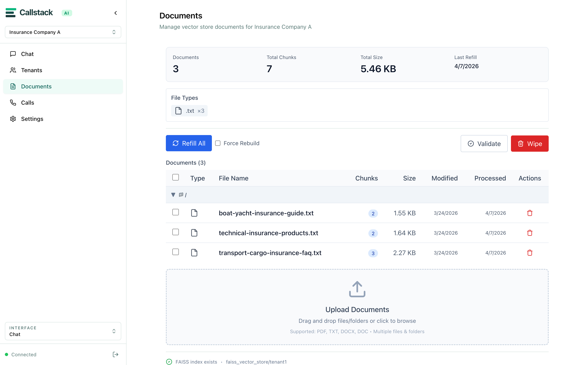
Task: Delete boat-yacht-insurance-guide.txt with trash icon
Action: pyautogui.click(x=530, y=213)
